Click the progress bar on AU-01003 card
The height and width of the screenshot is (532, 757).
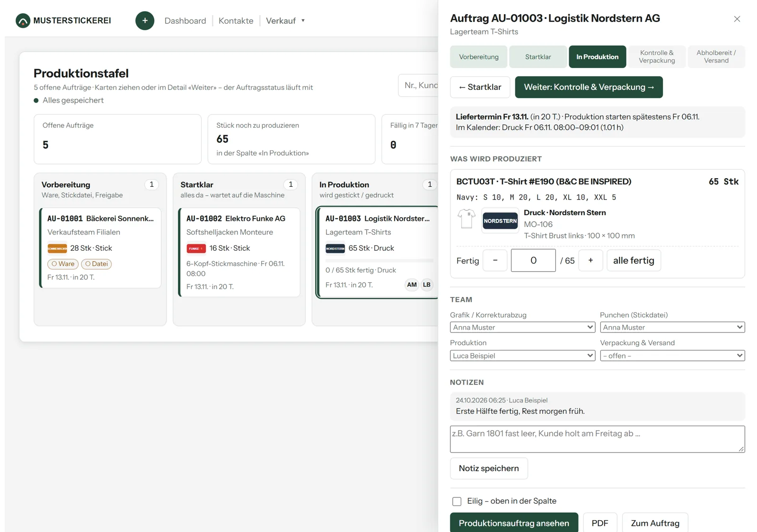[x=379, y=261]
